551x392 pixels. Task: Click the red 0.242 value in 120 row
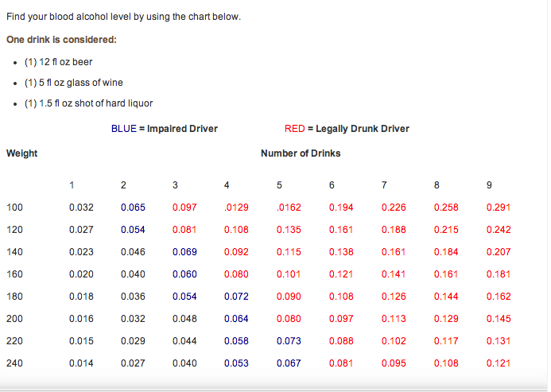[498, 230]
